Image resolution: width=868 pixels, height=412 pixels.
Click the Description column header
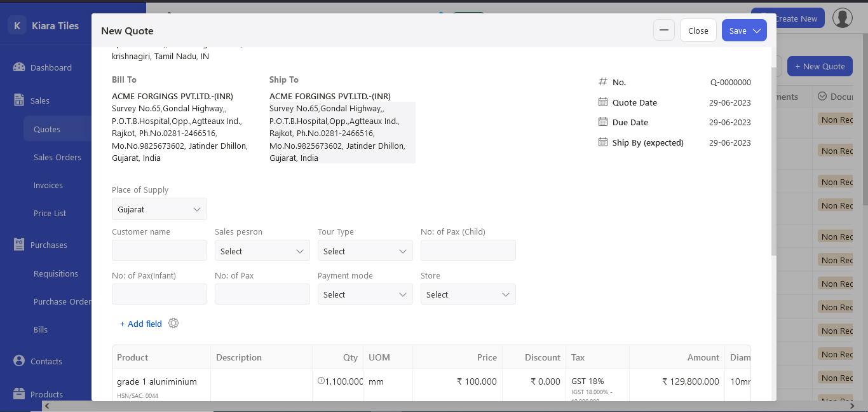(x=261, y=357)
